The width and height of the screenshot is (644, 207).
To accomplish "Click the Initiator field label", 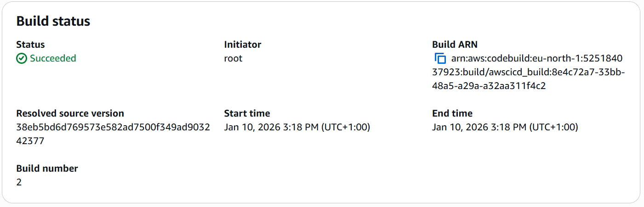I will [x=242, y=45].
